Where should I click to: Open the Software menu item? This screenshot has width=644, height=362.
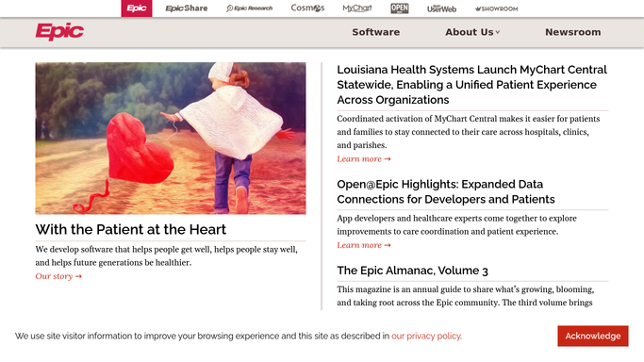point(376,32)
